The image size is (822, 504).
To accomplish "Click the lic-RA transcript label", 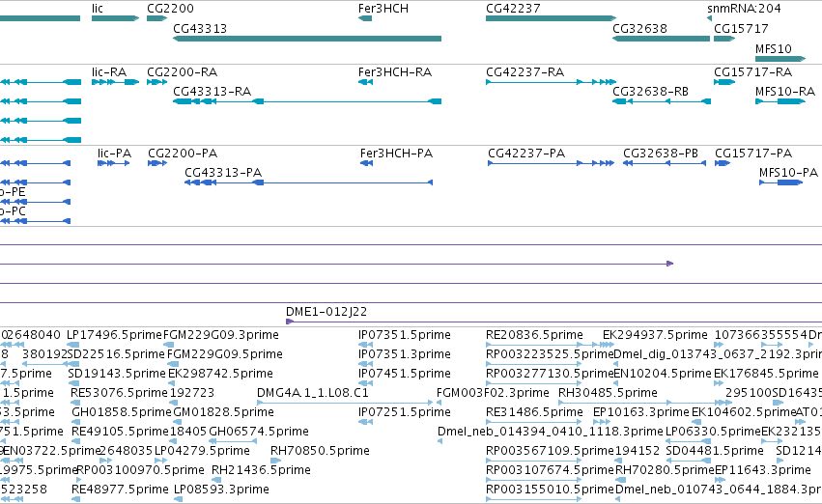I will [109, 71].
